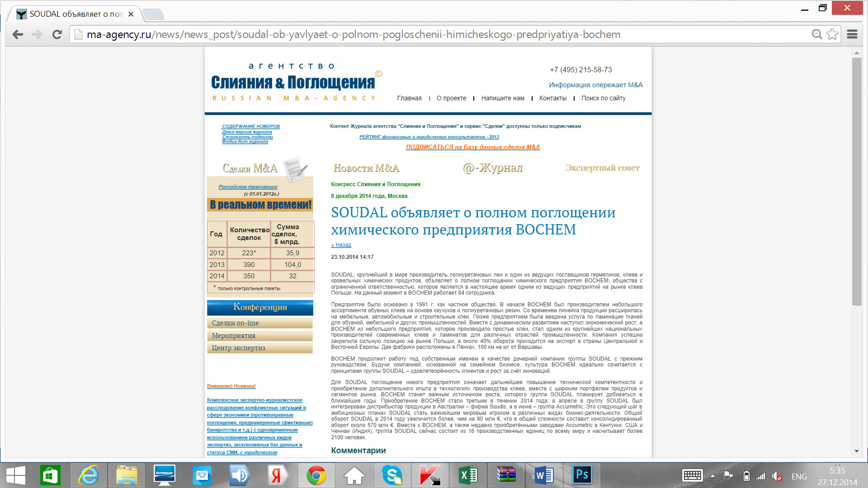This screenshot has width=868, height=488.
Task: Click the Action Center flag icon
Action: (x=728, y=476)
